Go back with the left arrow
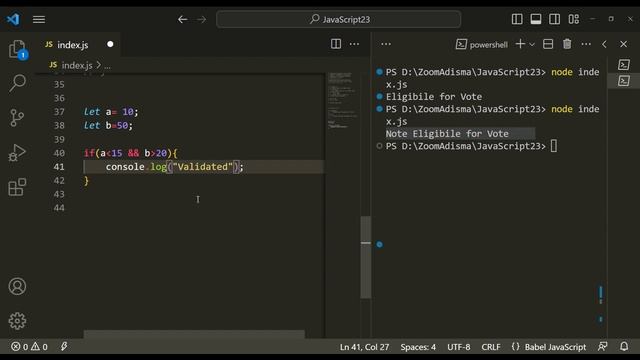Viewport: 640px width, 360px height. [x=182, y=19]
